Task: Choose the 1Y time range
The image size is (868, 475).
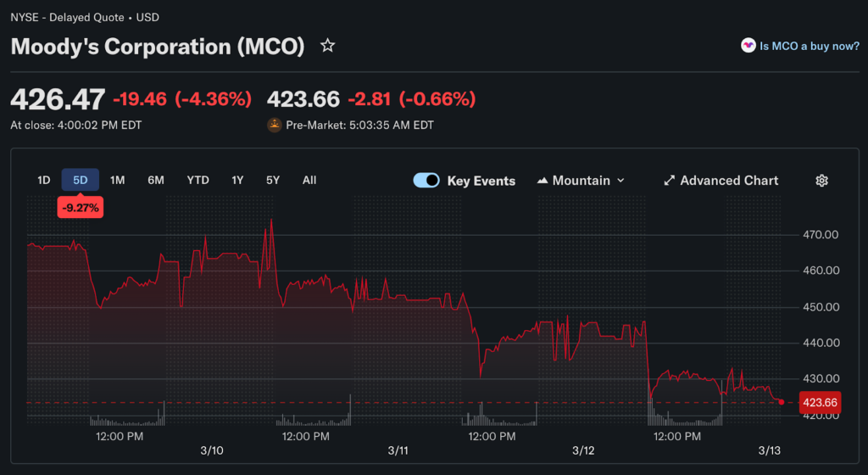Action: pyautogui.click(x=237, y=180)
